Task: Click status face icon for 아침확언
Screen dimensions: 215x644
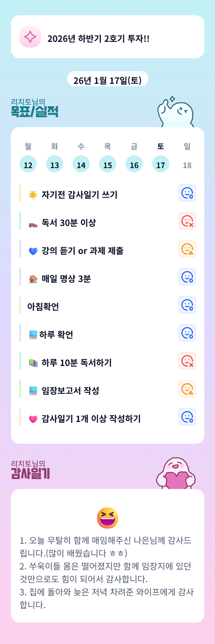Action: click(x=187, y=305)
